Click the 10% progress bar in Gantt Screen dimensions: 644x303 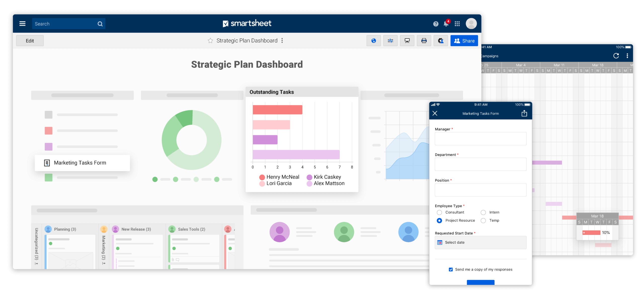click(591, 233)
